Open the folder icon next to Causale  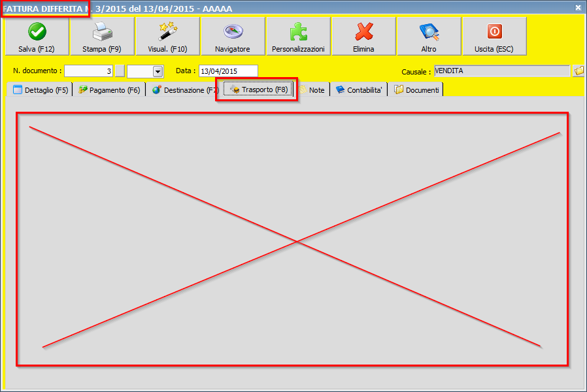[x=579, y=71]
